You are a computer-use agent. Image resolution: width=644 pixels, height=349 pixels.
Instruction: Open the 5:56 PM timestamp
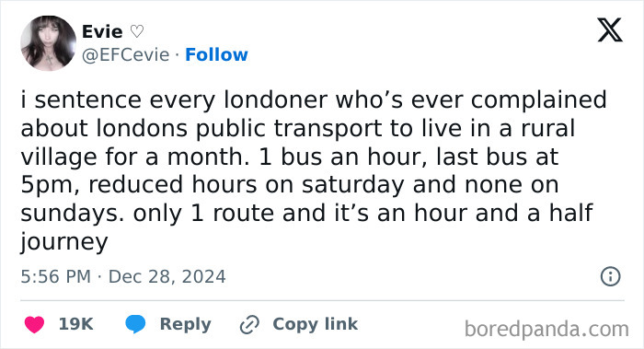(56, 276)
